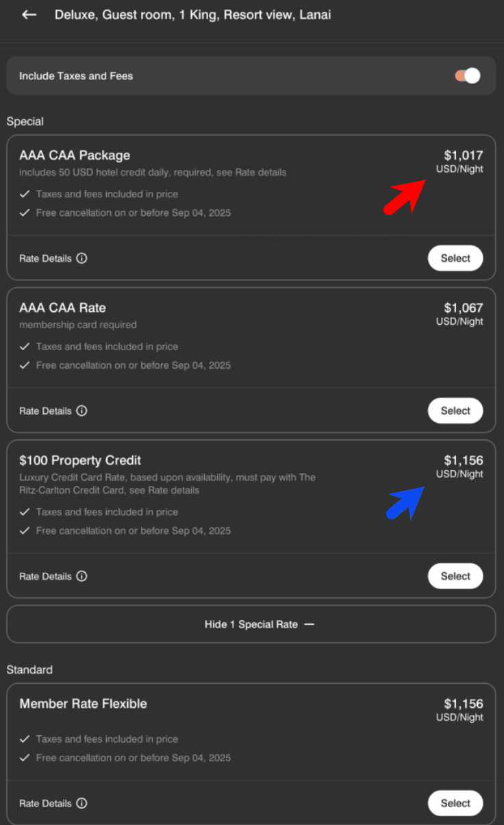Open Rate Details for AAA CAA Package
The image size is (504, 825).
click(x=45, y=258)
